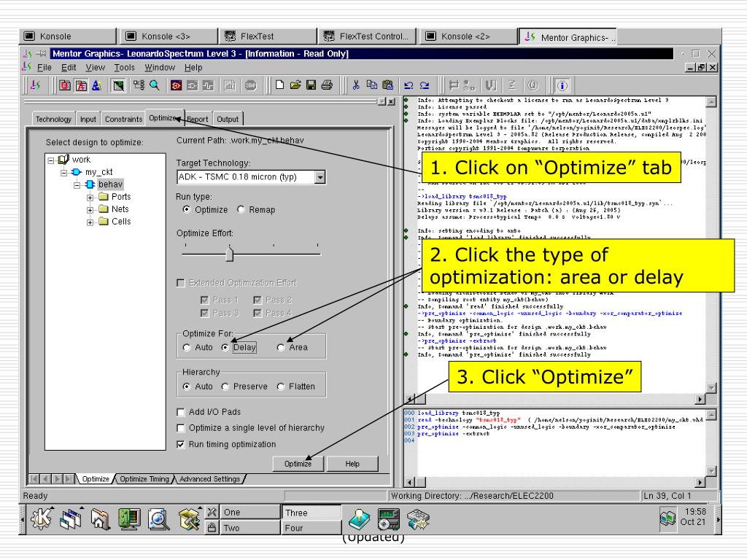The width and height of the screenshot is (747, 560).
Task: Select Delay under Optimize For
Action: pyautogui.click(x=225, y=348)
